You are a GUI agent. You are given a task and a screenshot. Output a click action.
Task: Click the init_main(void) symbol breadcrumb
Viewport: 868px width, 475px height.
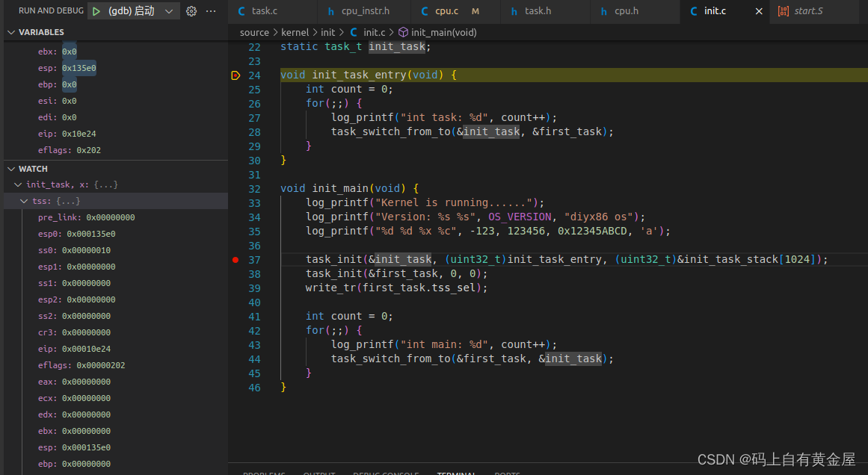pyautogui.click(x=443, y=33)
